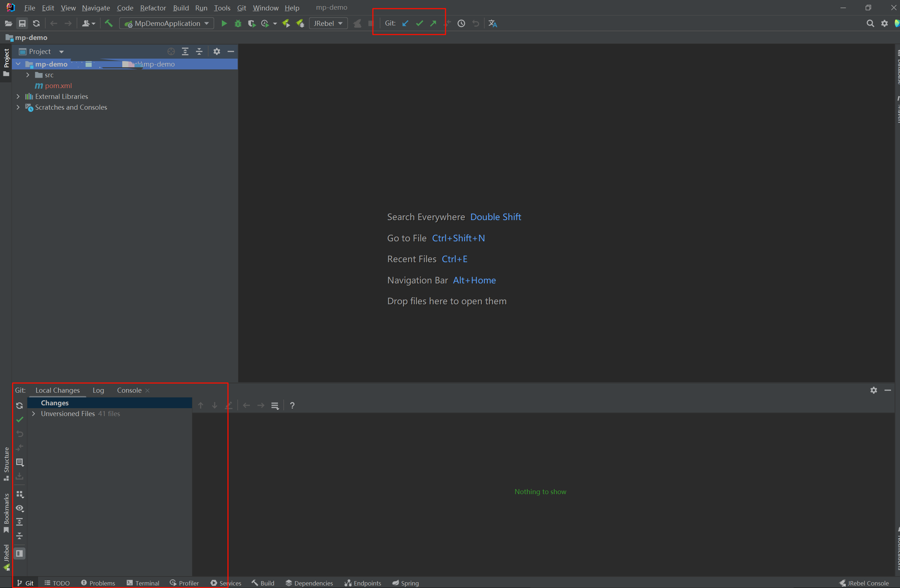This screenshot has height=588, width=900.
Task: Hide the Project panel with minus icon
Action: (x=231, y=51)
